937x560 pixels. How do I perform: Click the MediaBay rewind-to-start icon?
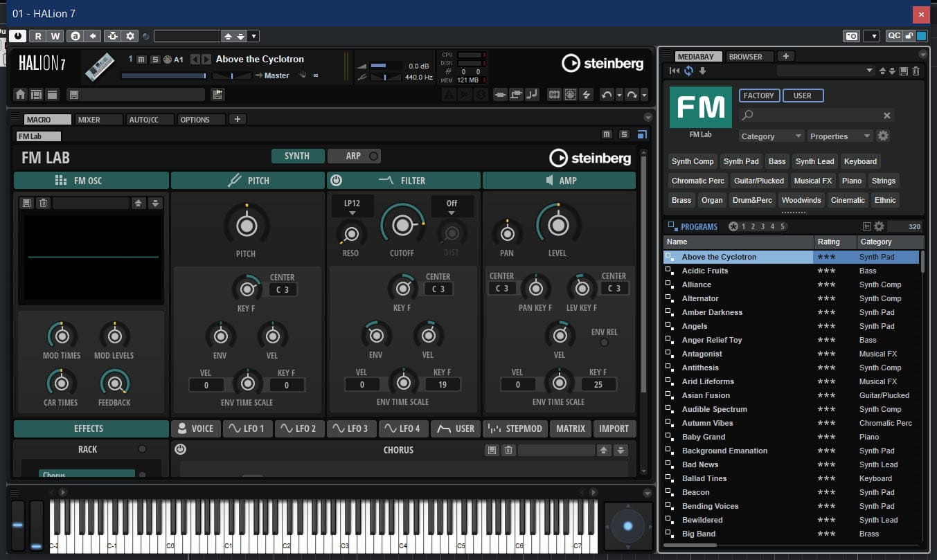click(675, 71)
